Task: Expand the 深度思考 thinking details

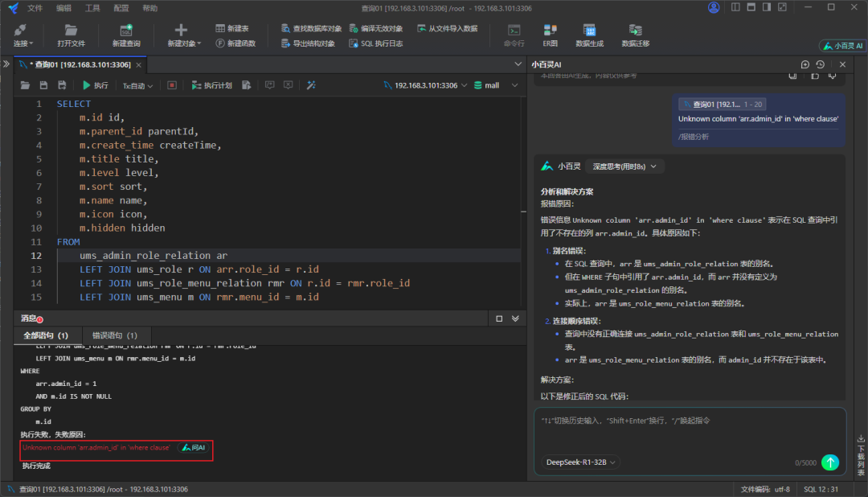Action: pos(624,166)
